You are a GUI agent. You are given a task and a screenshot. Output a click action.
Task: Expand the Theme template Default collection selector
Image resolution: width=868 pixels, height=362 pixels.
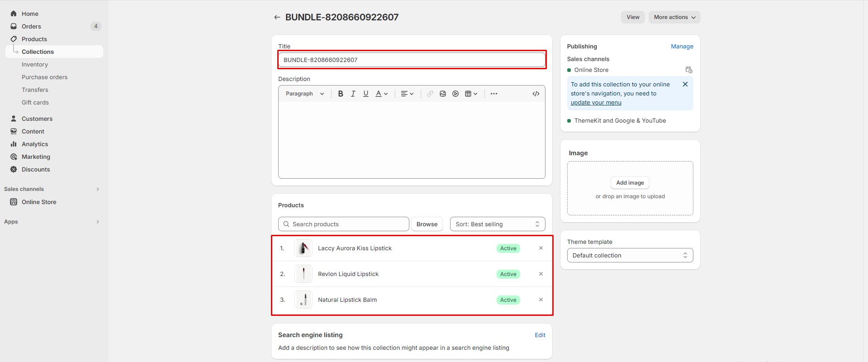630,255
